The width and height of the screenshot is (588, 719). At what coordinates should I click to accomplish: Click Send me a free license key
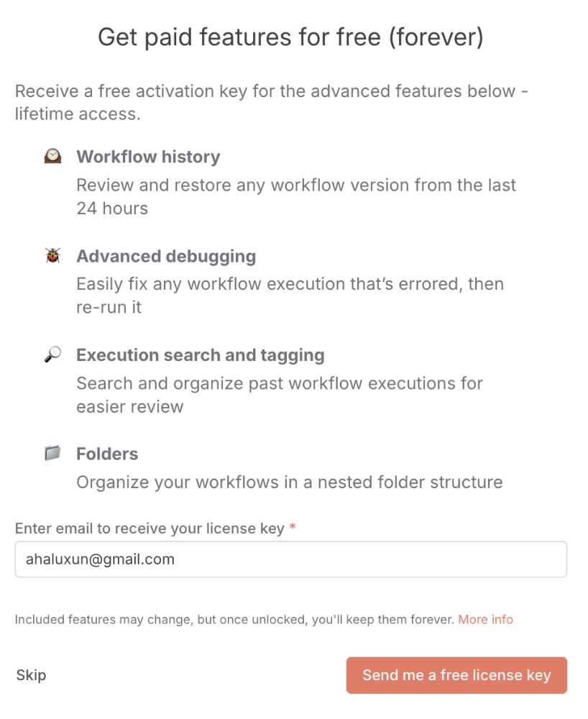click(x=456, y=675)
